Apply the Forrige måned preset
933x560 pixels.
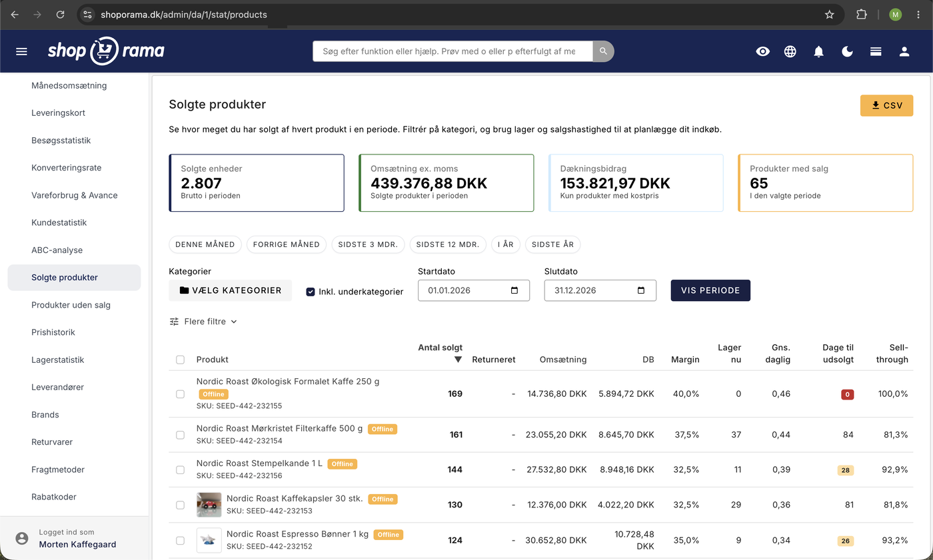point(287,244)
